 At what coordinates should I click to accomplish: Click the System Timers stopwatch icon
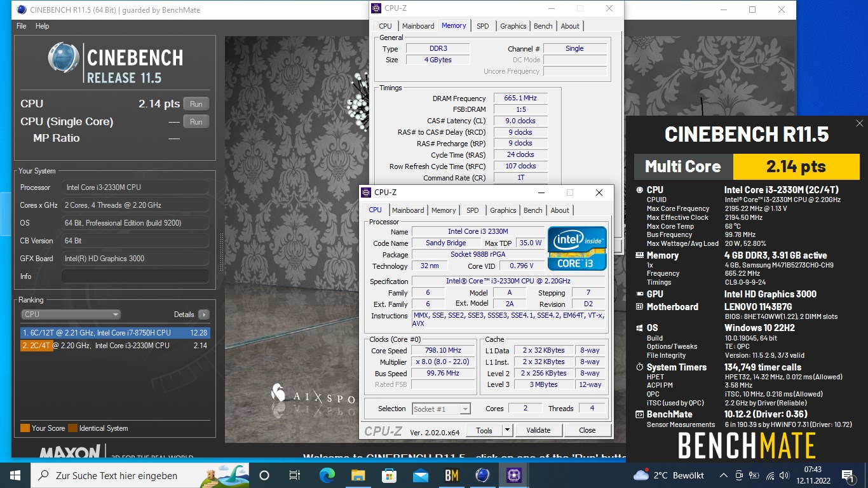(x=639, y=367)
